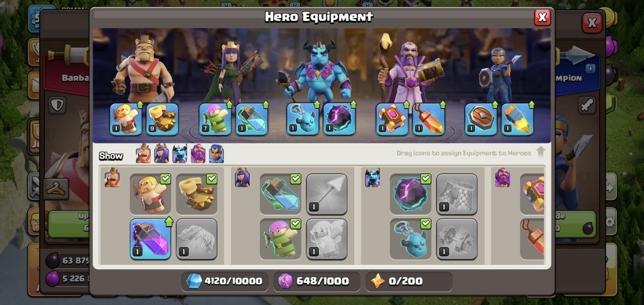644x305 pixels.
Task: Filter equipment by Barbarian King portrait
Action: tap(143, 154)
